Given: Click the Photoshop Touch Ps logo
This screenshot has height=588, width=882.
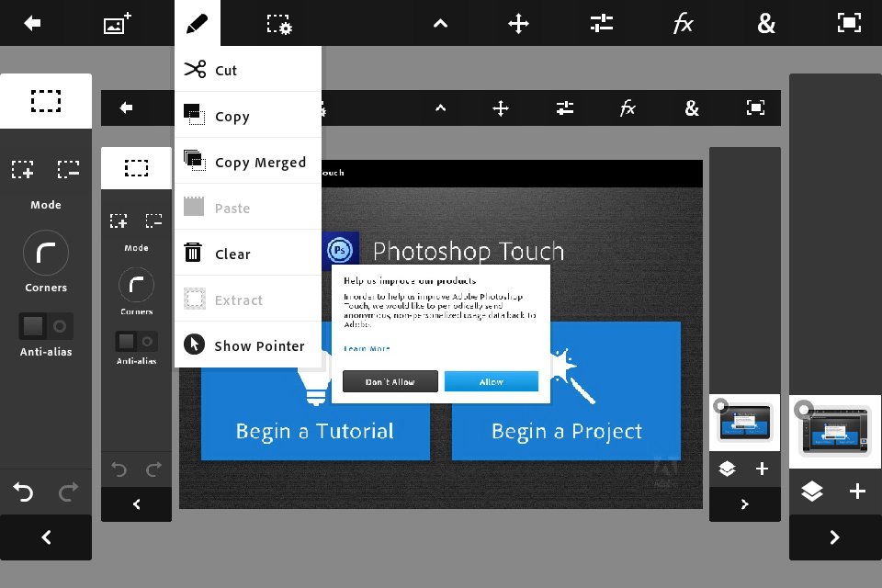Looking at the screenshot, I should tap(340, 250).
